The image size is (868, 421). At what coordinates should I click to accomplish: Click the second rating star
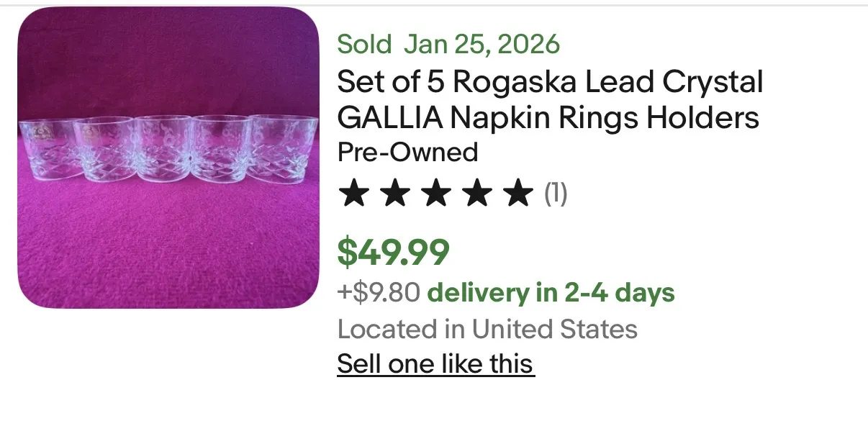click(x=394, y=194)
